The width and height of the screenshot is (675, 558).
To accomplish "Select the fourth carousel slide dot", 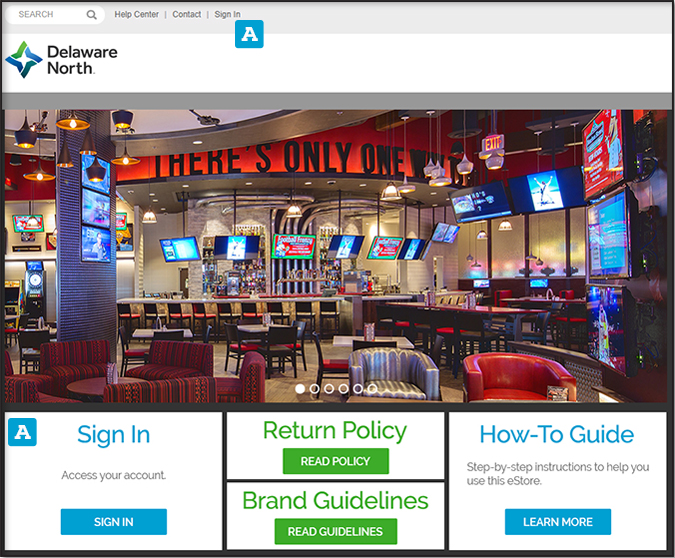I will pos(344,389).
